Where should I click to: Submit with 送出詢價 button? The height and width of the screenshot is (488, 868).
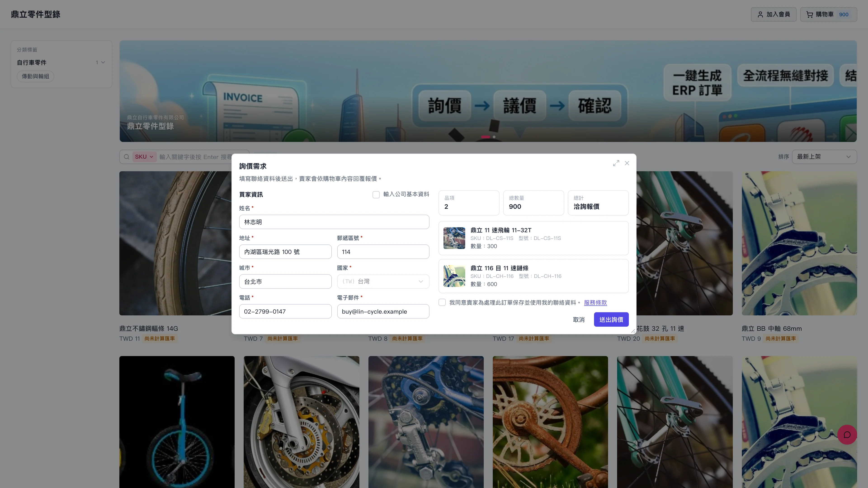point(611,319)
